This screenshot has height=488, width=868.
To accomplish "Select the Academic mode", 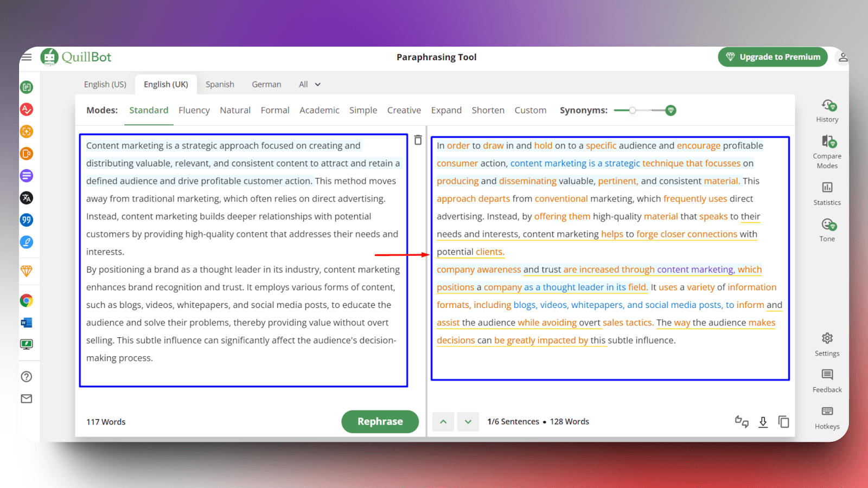I will pyautogui.click(x=320, y=110).
